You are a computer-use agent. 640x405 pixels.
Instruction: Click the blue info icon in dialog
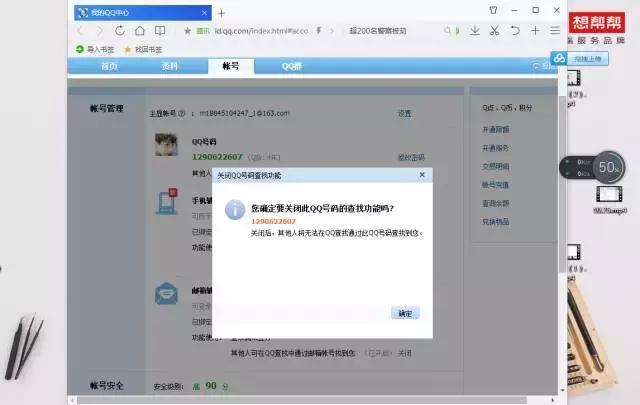pos(235,210)
